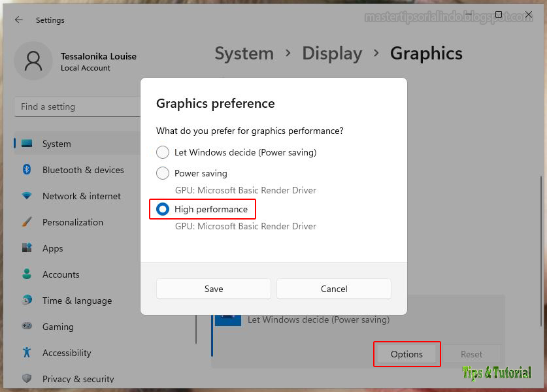Click the Reset button for the app
The width and height of the screenshot is (547, 392).
[x=471, y=354]
